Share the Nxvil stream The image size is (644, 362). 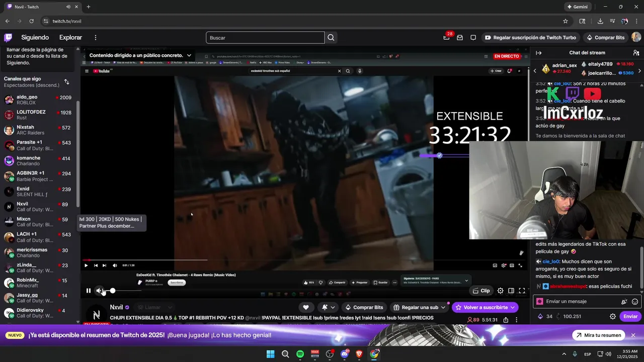(506, 320)
